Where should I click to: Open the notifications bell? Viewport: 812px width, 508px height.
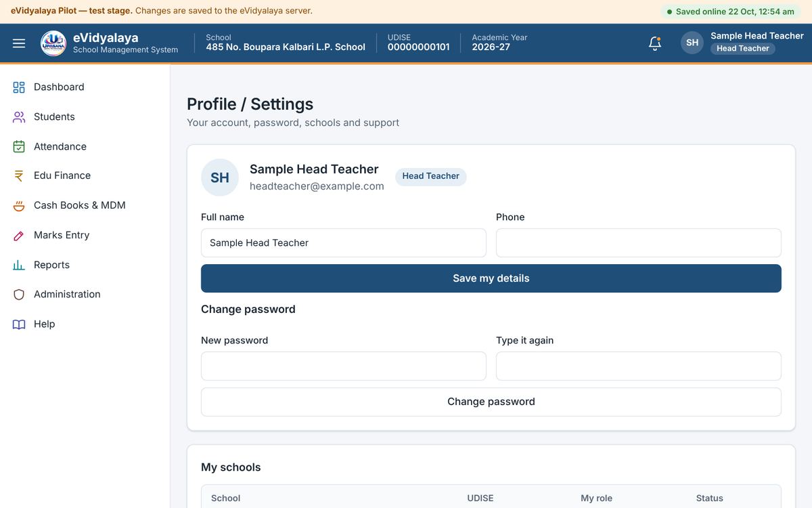point(654,43)
